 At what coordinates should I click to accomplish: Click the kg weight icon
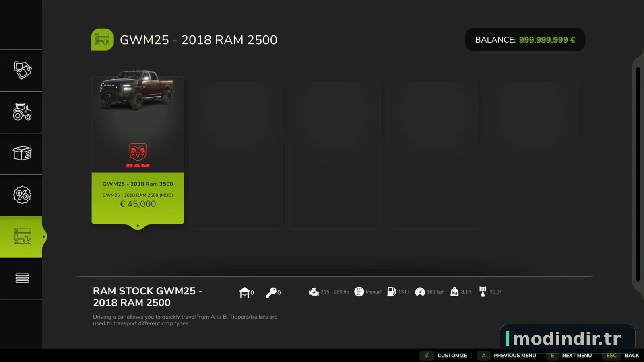click(x=454, y=292)
